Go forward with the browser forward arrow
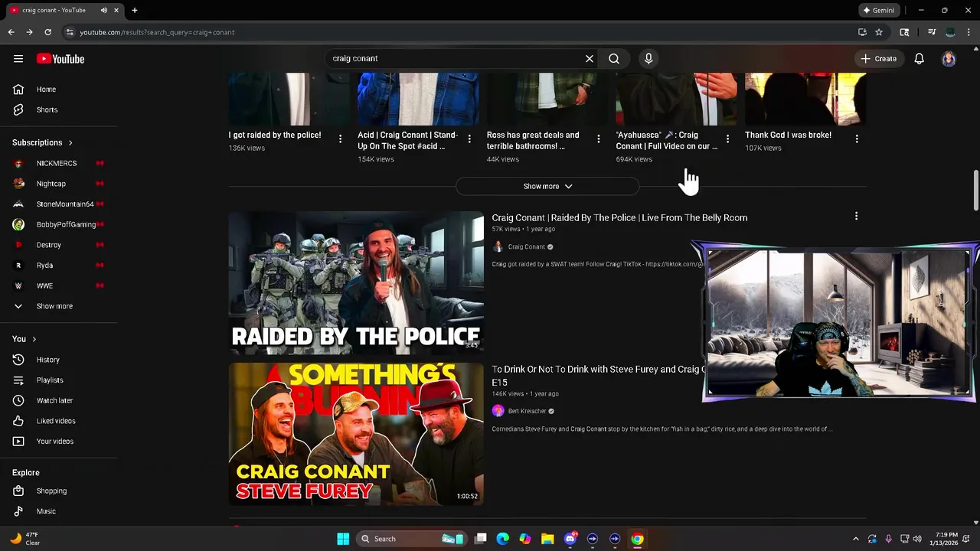The height and width of the screenshot is (551, 980). pos(29,32)
